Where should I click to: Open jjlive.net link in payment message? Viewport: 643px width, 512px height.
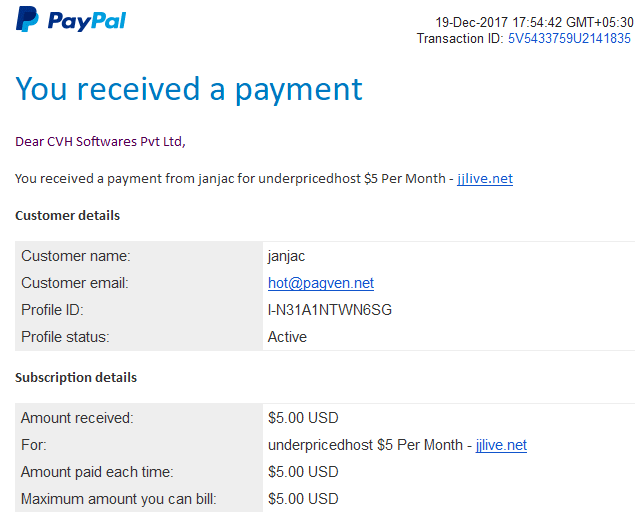(485, 179)
